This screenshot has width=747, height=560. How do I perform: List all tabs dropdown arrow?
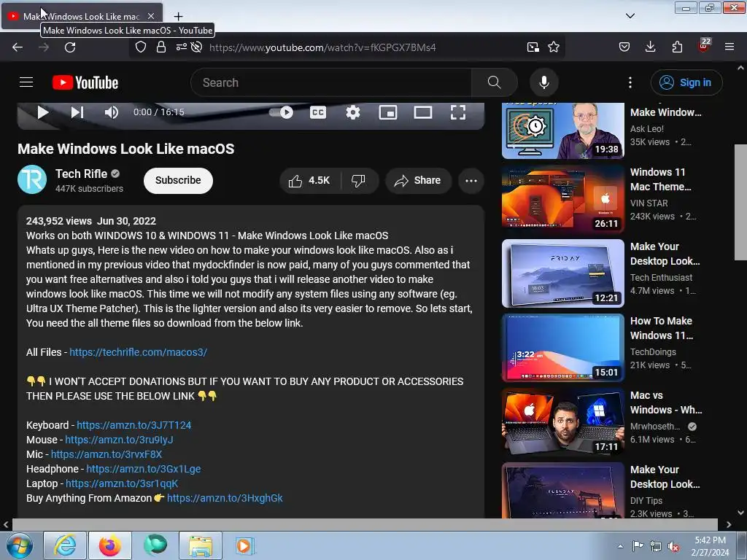[630, 16]
